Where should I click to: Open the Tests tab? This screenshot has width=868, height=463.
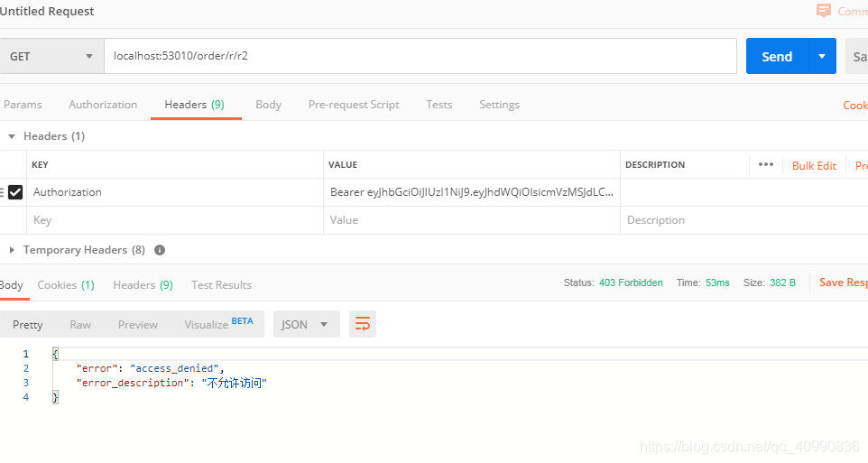(439, 105)
